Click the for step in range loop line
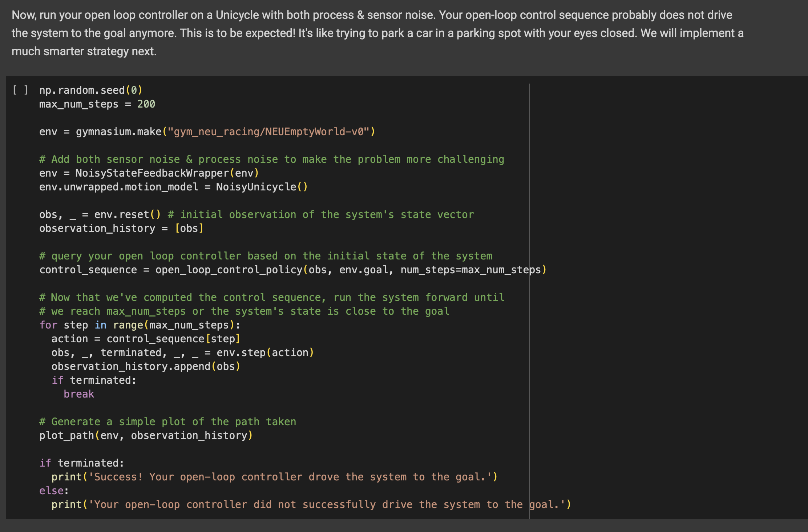The height and width of the screenshot is (532, 808). coord(138,325)
